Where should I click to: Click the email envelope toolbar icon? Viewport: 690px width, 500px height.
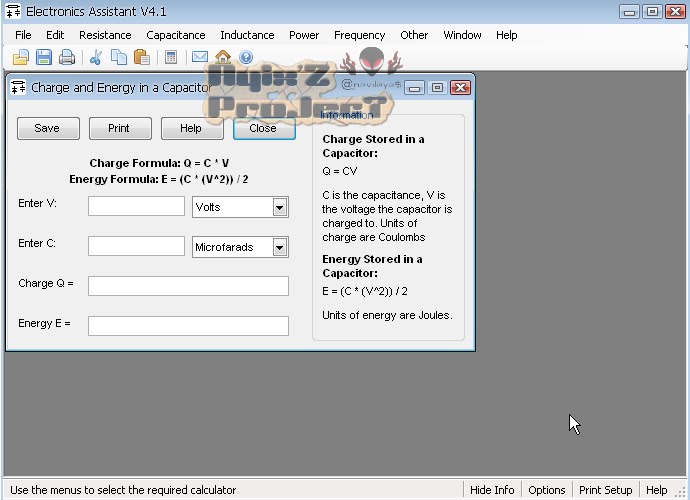(x=200, y=57)
